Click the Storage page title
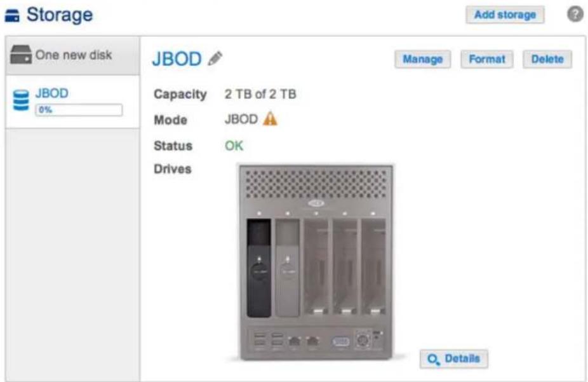The width and height of the screenshot is (588, 382). [59, 15]
